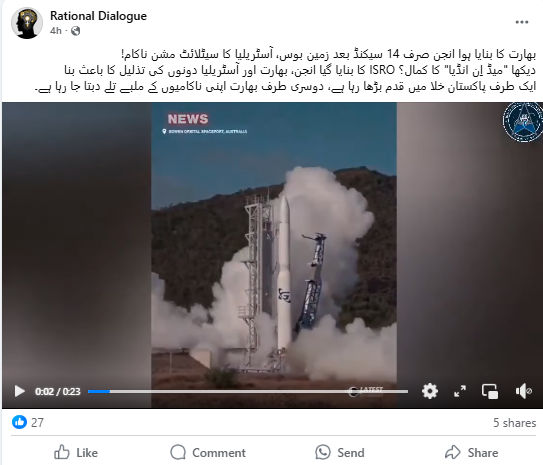Image resolution: width=543 pixels, height=465 pixels.
Task: Click the public globe audience icon
Action: tap(75, 31)
